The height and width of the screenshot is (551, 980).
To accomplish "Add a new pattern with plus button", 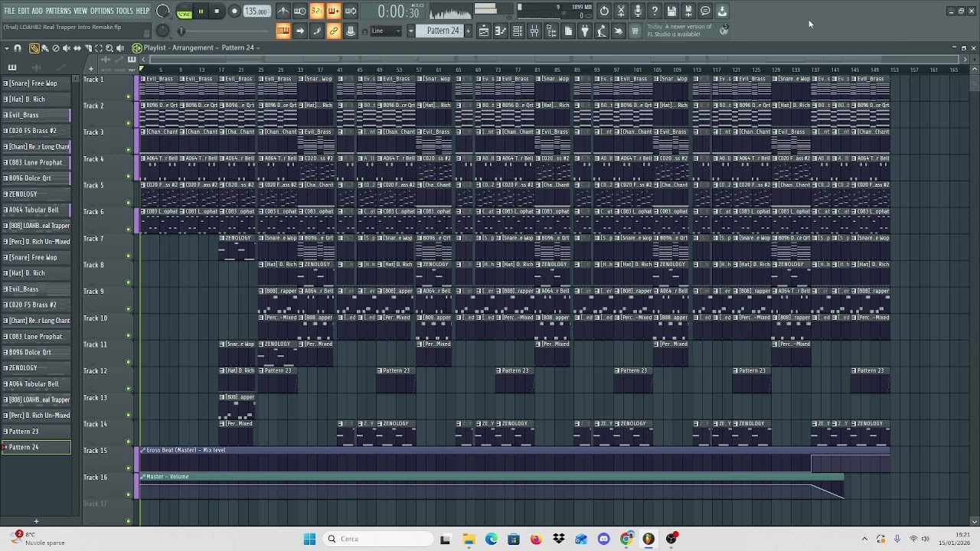I will pyautogui.click(x=469, y=31).
